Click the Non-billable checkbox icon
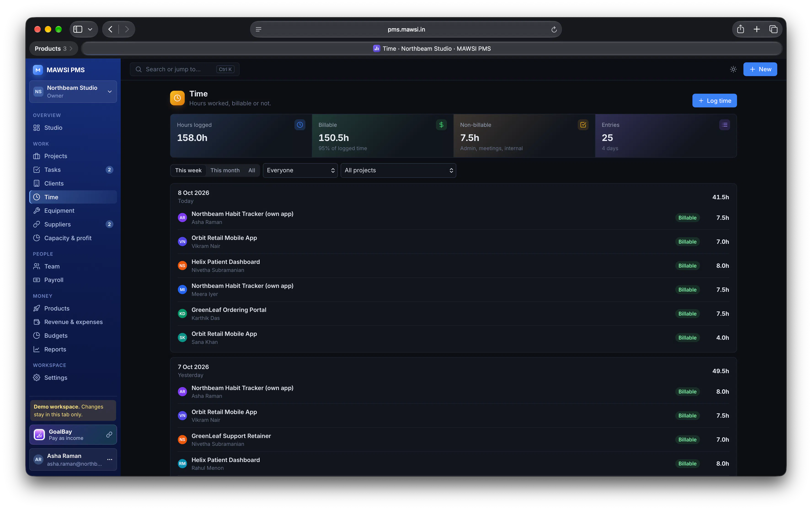This screenshot has height=510, width=812. [583, 125]
